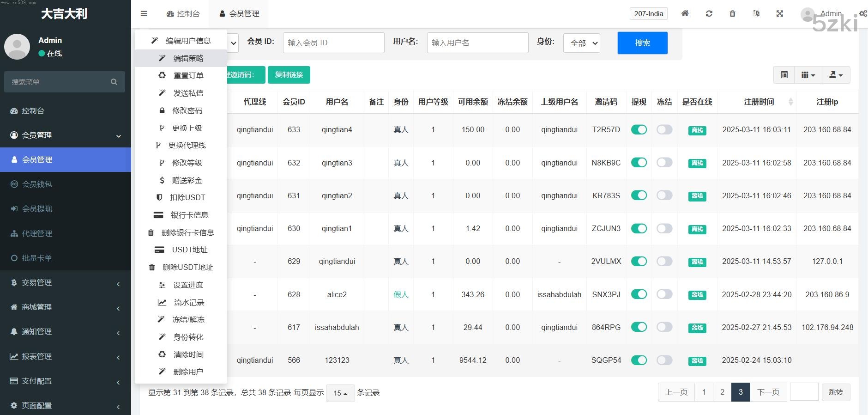868x415 pixels.
Task: Click the hamburger menu collapse icon
Action: (144, 14)
